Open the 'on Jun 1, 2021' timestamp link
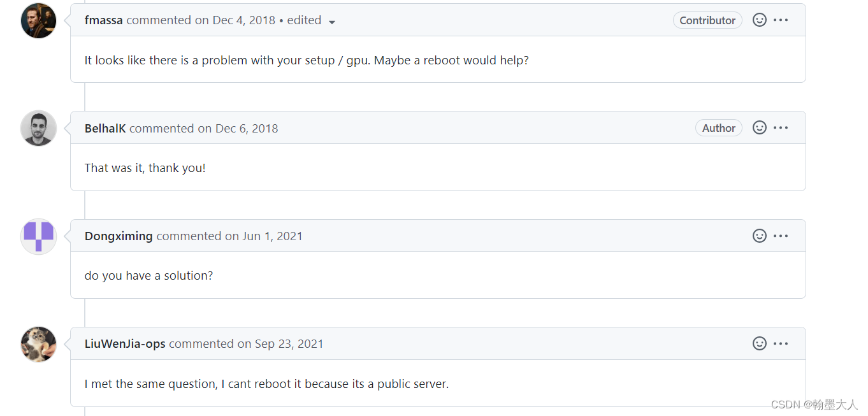The width and height of the screenshot is (868, 416). tap(264, 236)
